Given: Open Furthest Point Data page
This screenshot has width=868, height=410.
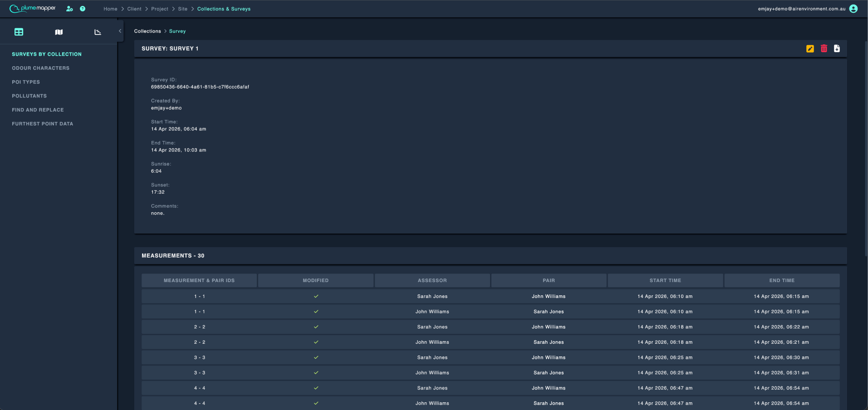Looking at the screenshot, I should 43,124.
